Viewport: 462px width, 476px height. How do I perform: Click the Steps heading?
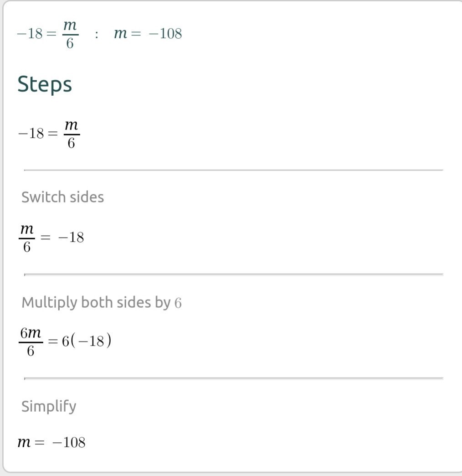[x=45, y=85]
